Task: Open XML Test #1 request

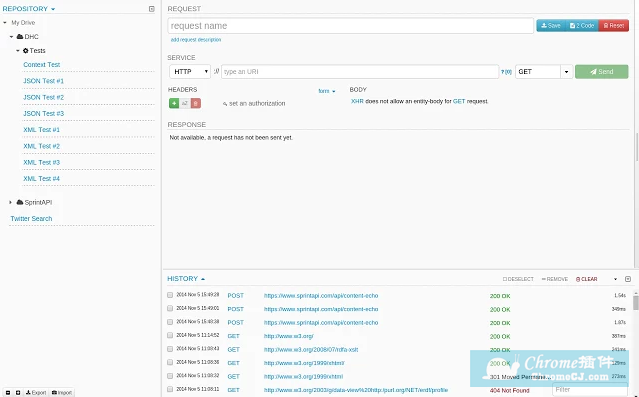Action: click(42, 130)
